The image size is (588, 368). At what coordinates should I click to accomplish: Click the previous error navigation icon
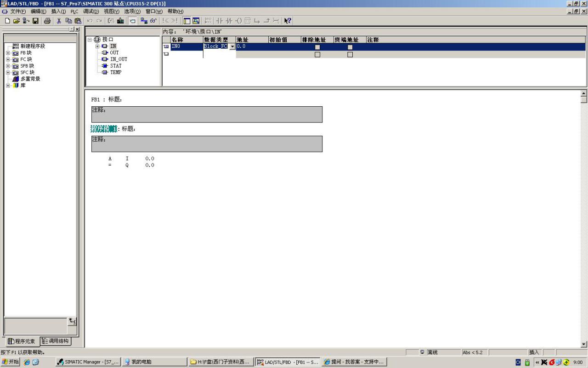[x=165, y=21]
